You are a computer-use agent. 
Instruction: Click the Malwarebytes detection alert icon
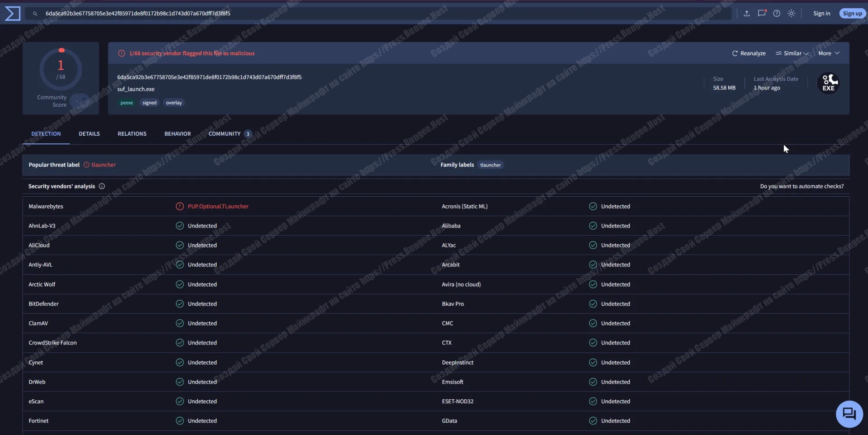pos(179,207)
